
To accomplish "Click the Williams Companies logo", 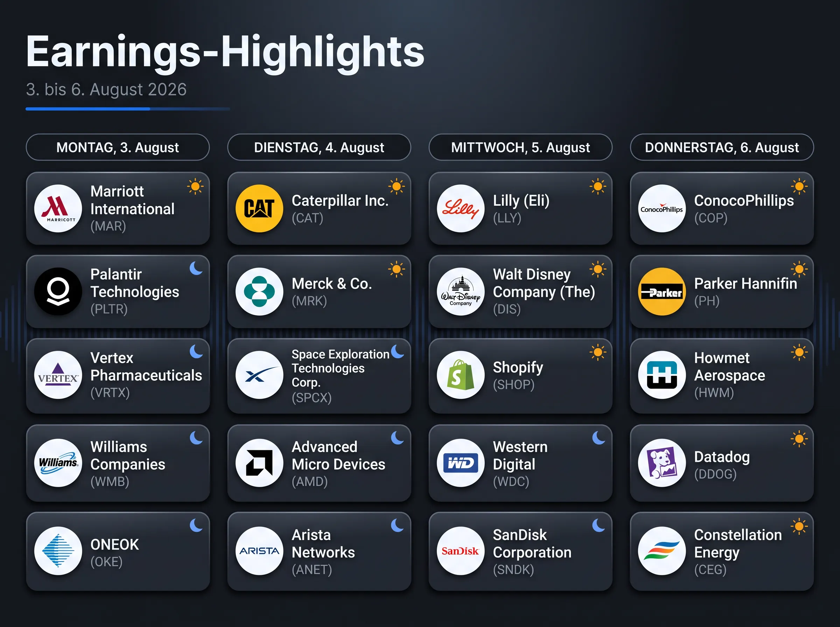I will tap(58, 463).
